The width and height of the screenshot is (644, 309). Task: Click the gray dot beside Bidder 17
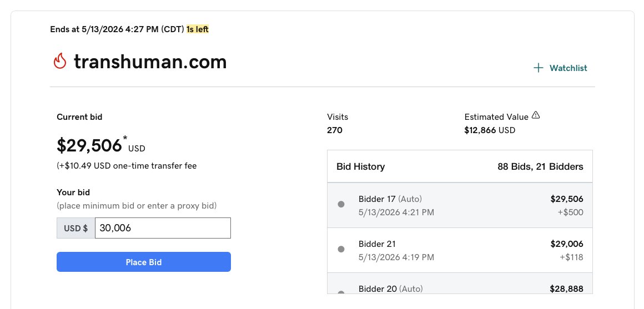(x=341, y=204)
